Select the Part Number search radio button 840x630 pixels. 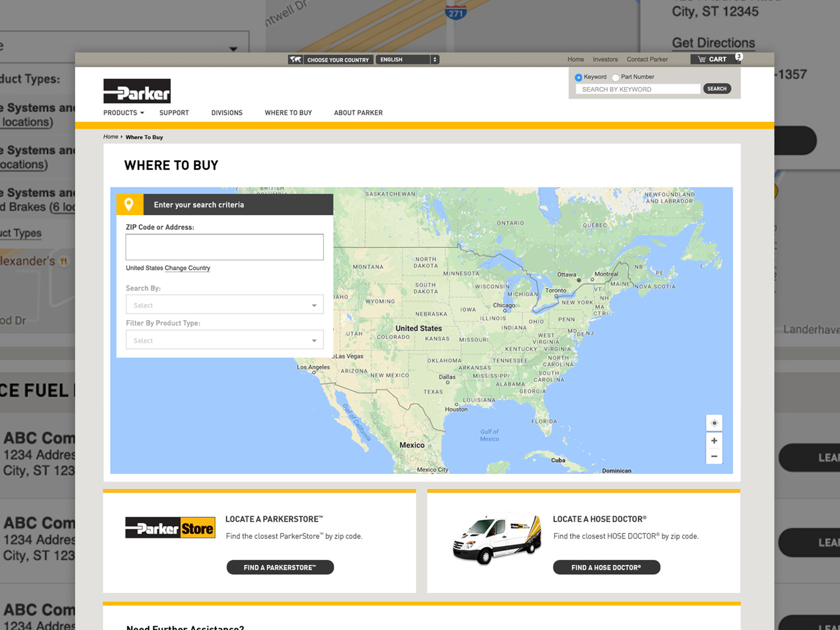(615, 77)
